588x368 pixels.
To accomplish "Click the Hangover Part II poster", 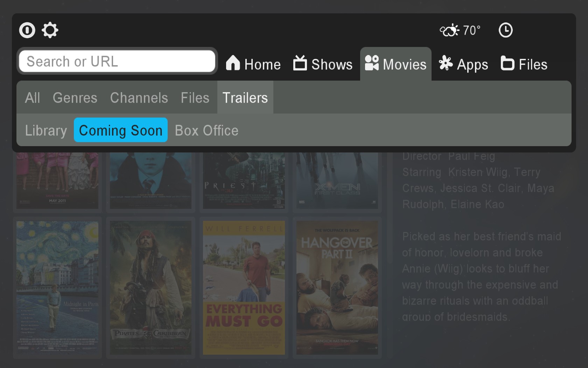I will click(x=337, y=287).
